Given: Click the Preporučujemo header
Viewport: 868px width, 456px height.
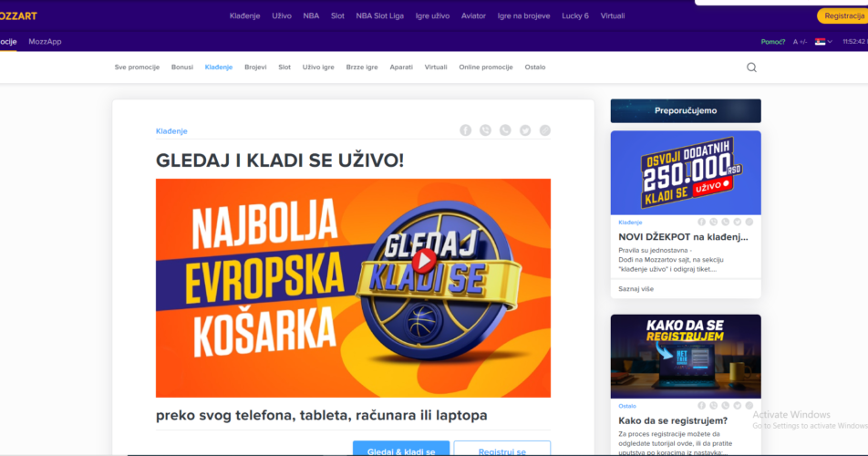Looking at the screenshot, I should (686, 110).
